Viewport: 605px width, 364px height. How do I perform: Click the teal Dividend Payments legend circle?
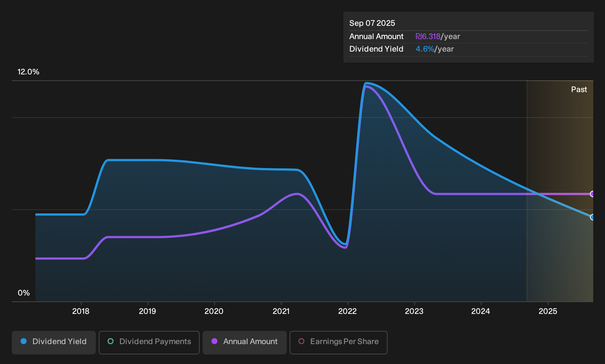111,341
